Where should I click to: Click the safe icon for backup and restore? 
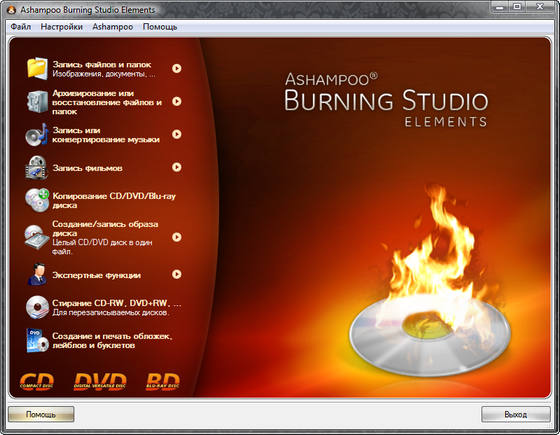pyautogui.click(x=37, y=101)
